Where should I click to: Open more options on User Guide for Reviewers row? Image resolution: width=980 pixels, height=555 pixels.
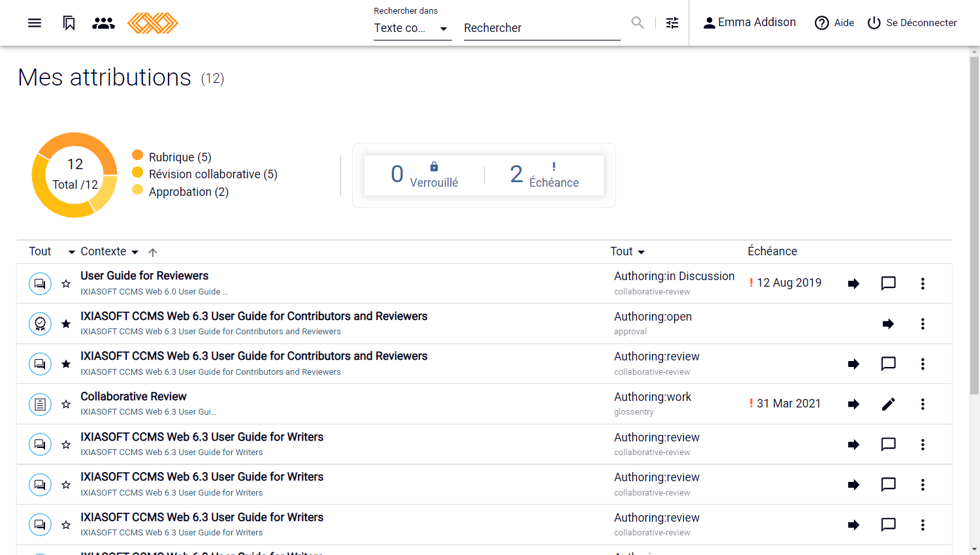point(923,283)
